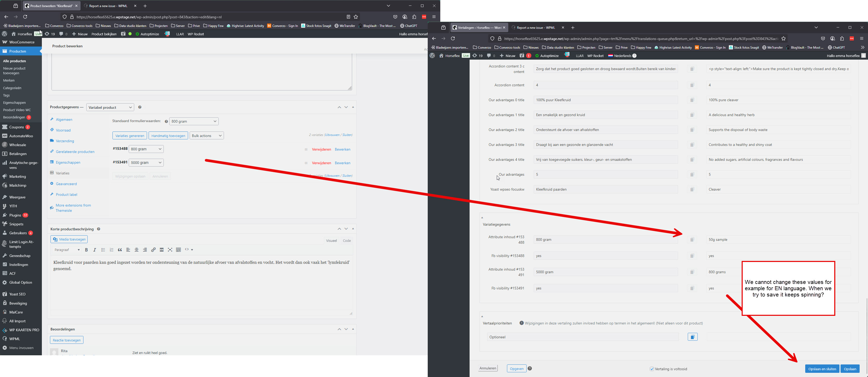Click Product bekijken in the left admin bar
This screenshot has height=377, width=868.
(104, 34)
